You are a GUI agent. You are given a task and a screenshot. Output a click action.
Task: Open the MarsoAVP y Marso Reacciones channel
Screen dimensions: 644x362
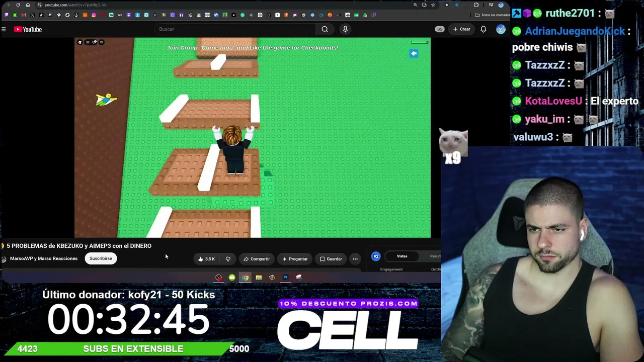(44, 258)
